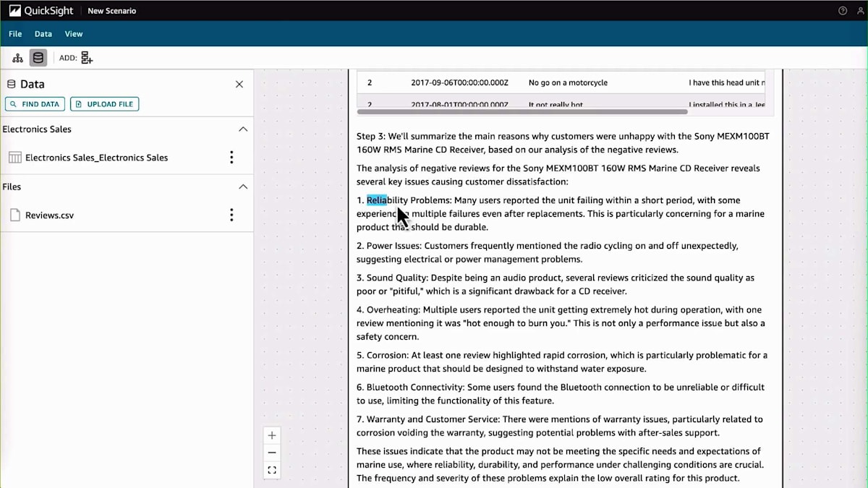The image size is (868, 488).
Task: Click the file icon beside Reviews.csv
Action: 14,215
